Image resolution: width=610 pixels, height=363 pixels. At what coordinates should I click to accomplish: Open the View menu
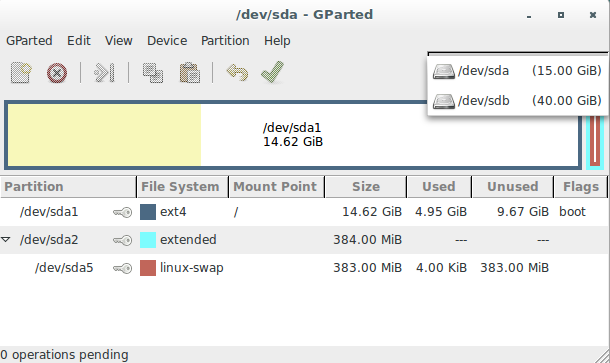click(119, 40)
